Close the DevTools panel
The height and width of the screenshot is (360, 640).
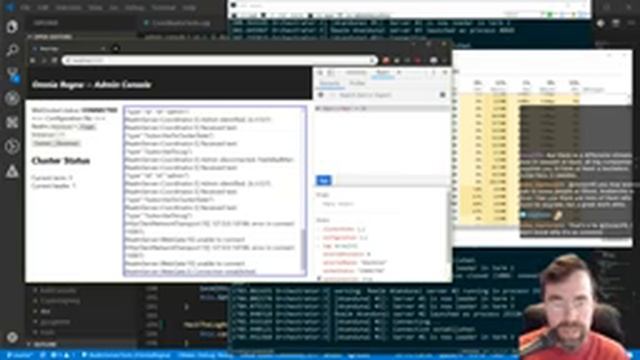pos(445,72)
